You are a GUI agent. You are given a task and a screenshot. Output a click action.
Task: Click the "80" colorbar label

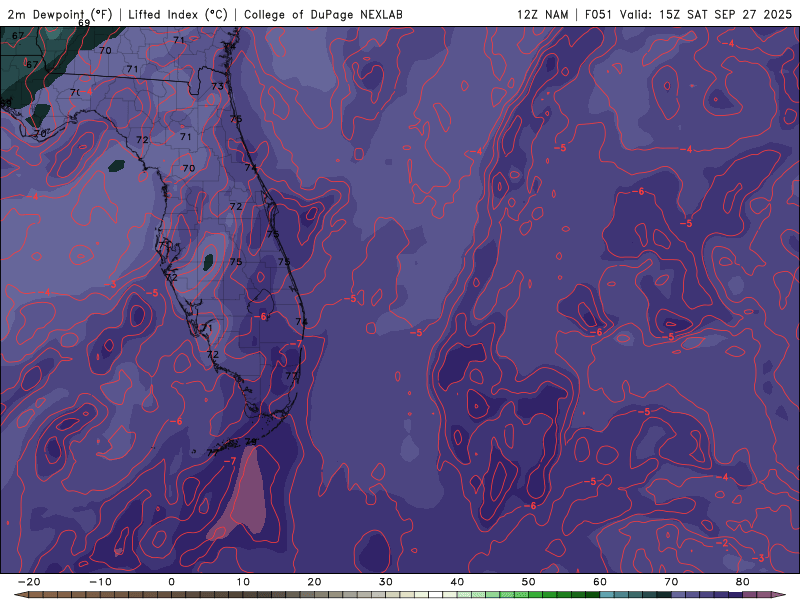[743, 582]
